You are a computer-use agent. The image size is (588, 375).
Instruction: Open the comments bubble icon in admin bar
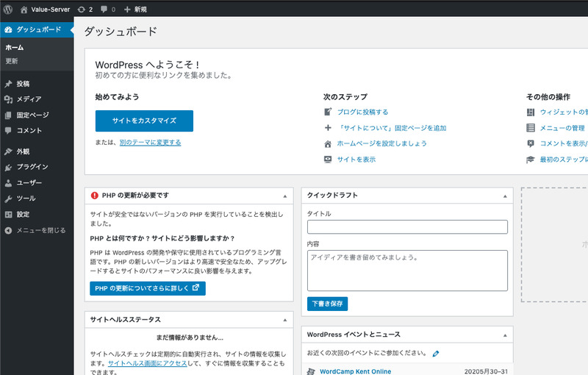click(105, 9)
